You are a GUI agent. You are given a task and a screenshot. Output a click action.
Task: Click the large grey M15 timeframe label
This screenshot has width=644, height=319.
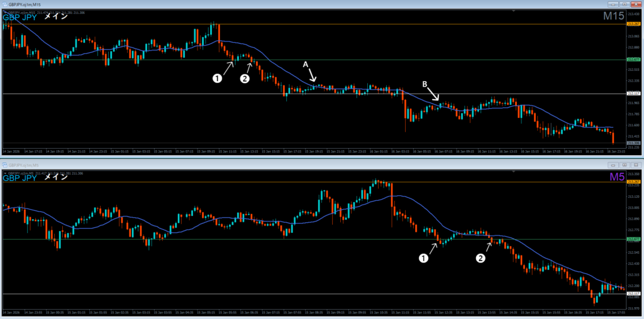[x=614, y=16]
